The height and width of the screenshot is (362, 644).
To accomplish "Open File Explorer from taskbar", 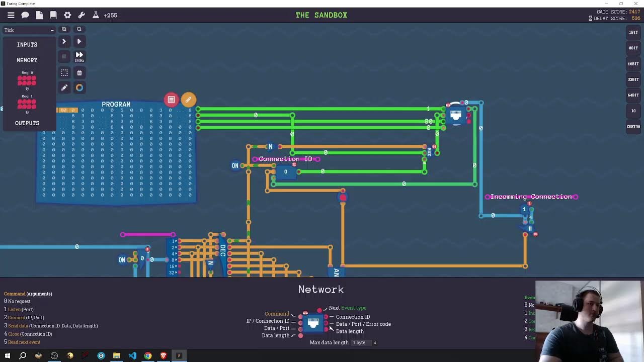I will tap(117, 356).
